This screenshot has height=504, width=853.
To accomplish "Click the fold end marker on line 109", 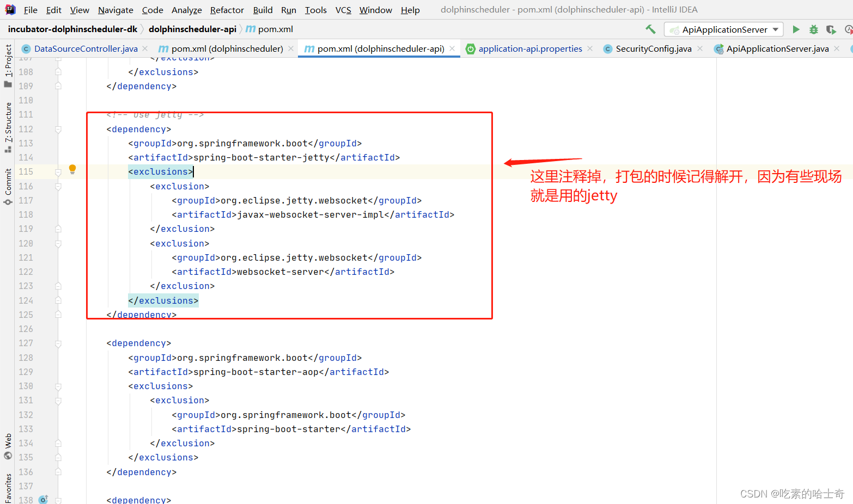I will pyautogui.click(x=58, y=86).
